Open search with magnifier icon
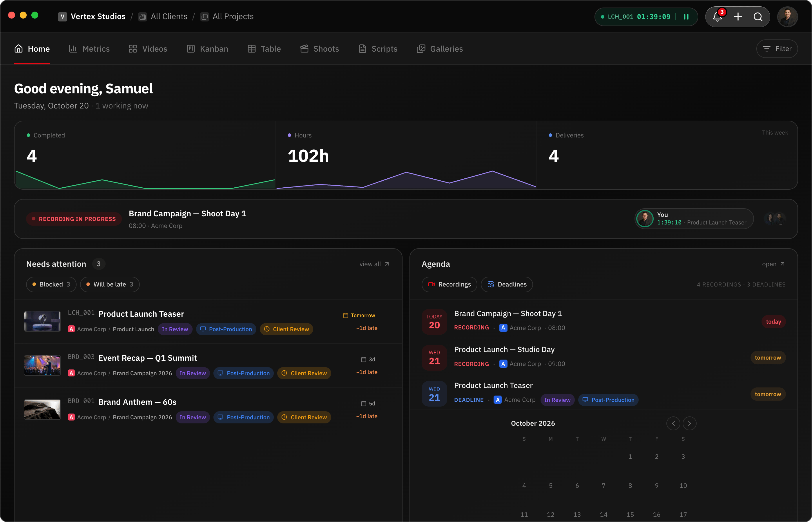Viewport: 812px width, 522px height. [758, 17]
